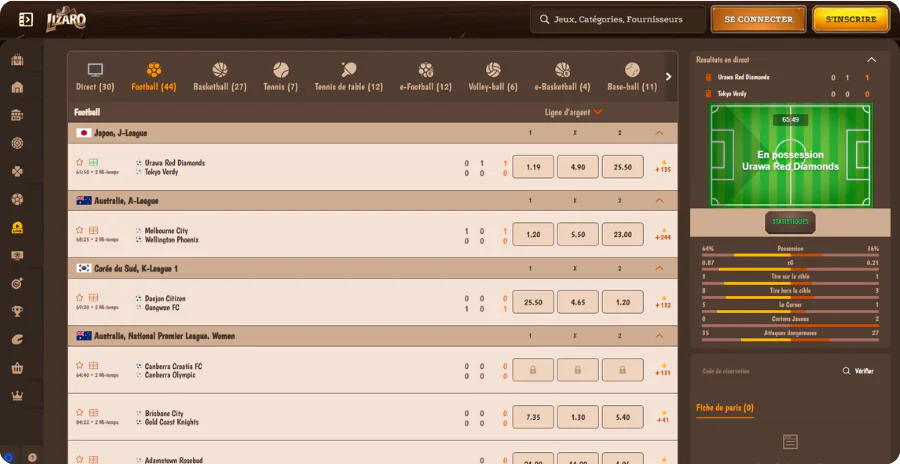Pick odds 7.35 for Brisbane City win
The width and height of the screenshot is (900, 464).
(533, 417)
